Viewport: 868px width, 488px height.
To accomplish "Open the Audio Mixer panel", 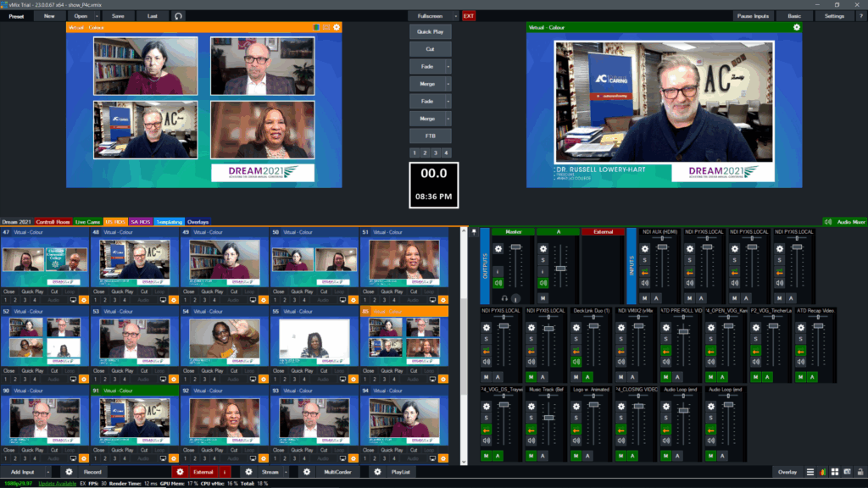I will [845, 221].
